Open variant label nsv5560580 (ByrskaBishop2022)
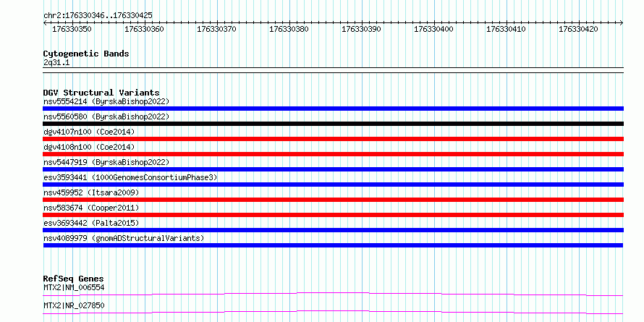The width and height of the screenshot is (644, 322). 106,116
